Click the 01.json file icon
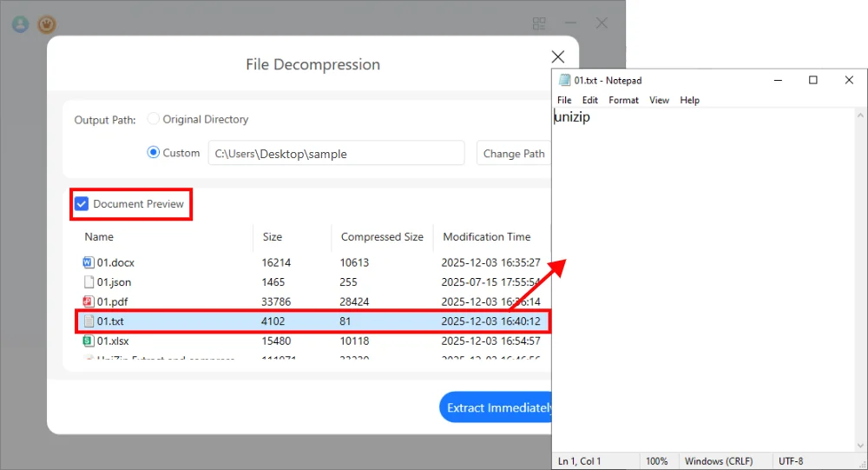 (88, 282)
